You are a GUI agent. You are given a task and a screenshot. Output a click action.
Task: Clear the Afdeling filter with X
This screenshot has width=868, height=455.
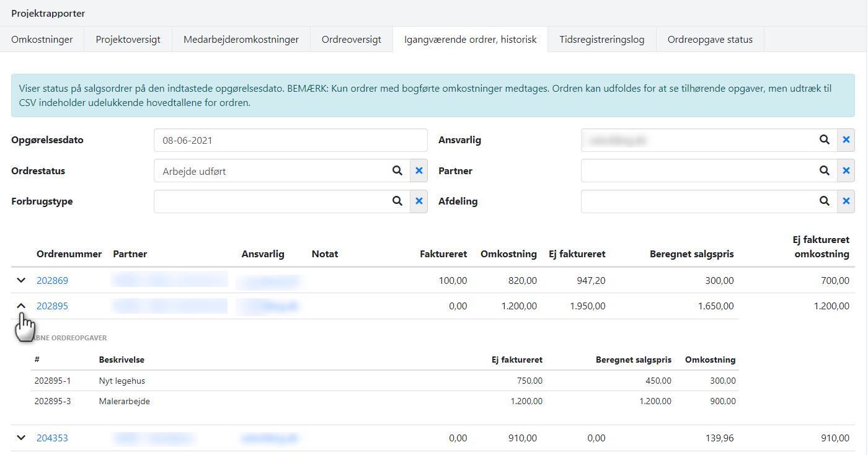click(846, 201)
